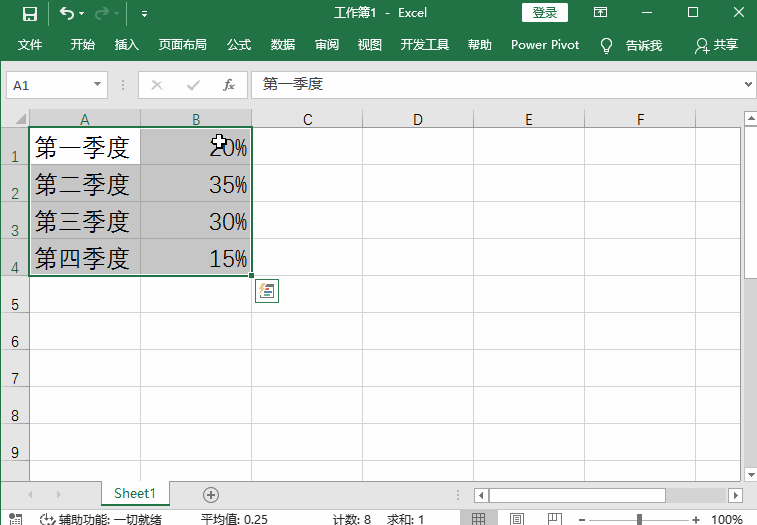Click the 告诉我 search box text
757x525 pixels.
644,45
